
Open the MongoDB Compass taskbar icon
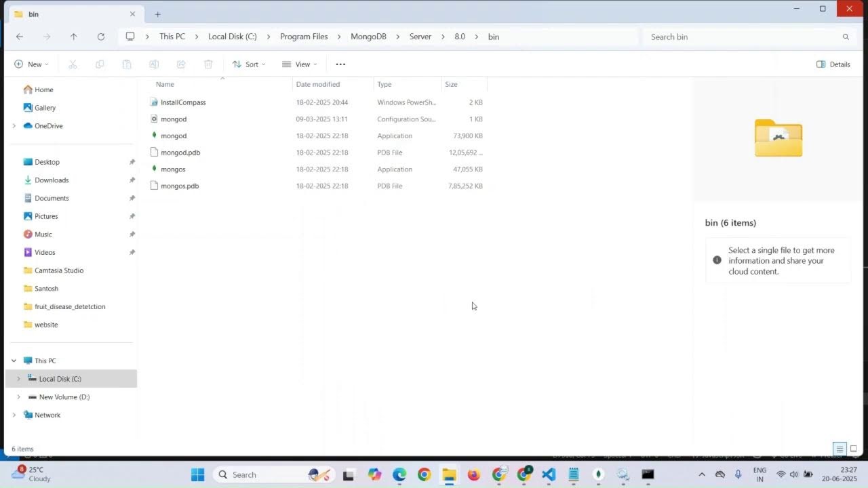click(x=598, y=474)
